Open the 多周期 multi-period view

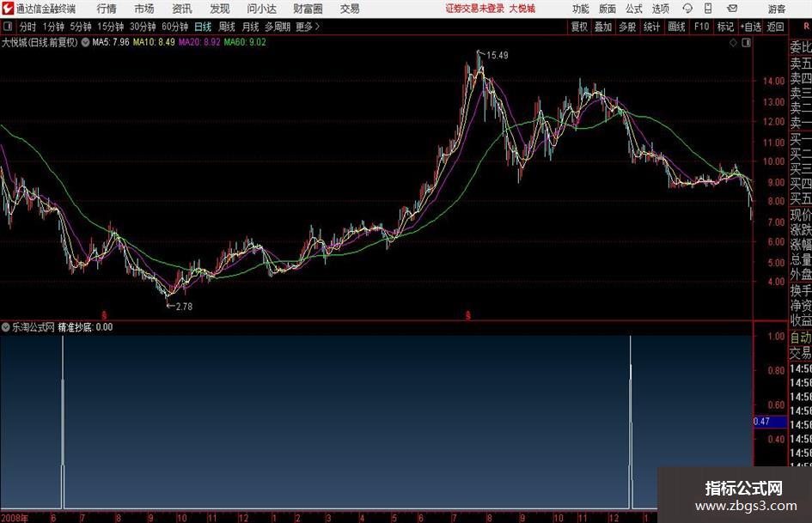[x=278, y=27]
